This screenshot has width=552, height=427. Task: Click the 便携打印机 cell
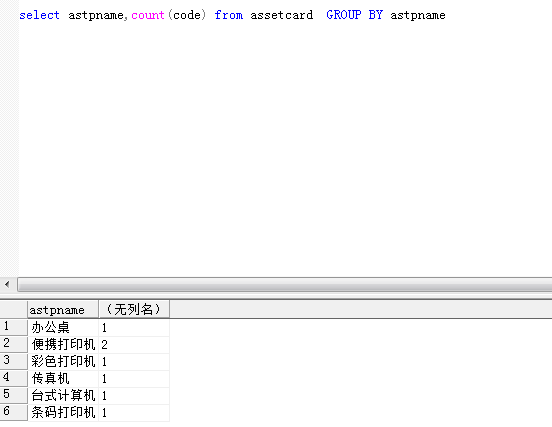pyautogui.click(x=63, y=344)
